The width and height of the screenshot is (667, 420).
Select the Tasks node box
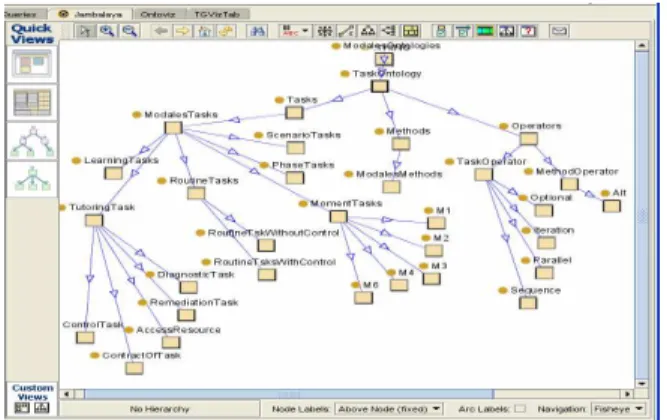[x=294, y=113]
